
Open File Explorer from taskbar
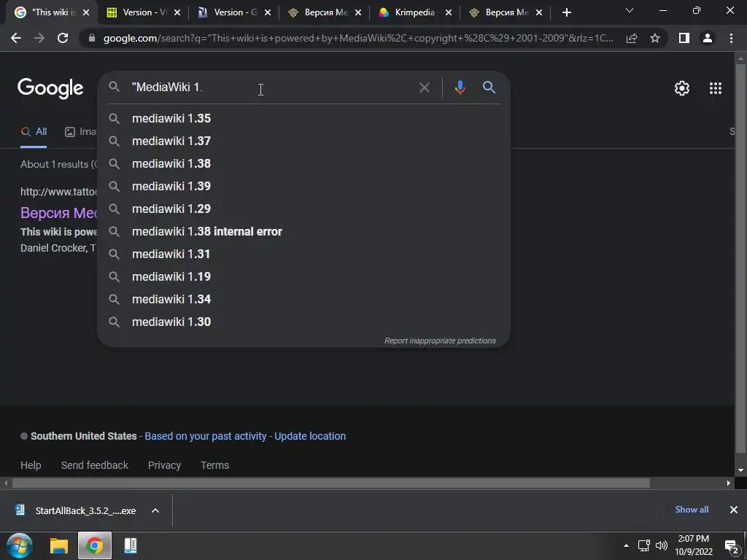(59, 545)
